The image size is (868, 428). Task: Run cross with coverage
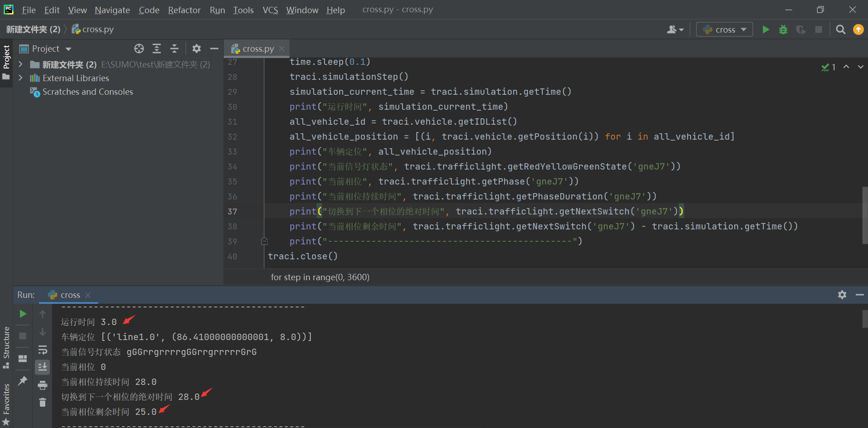(801, 29)
